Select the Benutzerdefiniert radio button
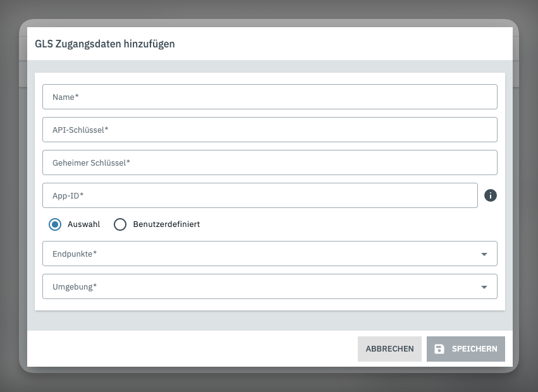The image size is (538, 392). (x=120, y=224)
